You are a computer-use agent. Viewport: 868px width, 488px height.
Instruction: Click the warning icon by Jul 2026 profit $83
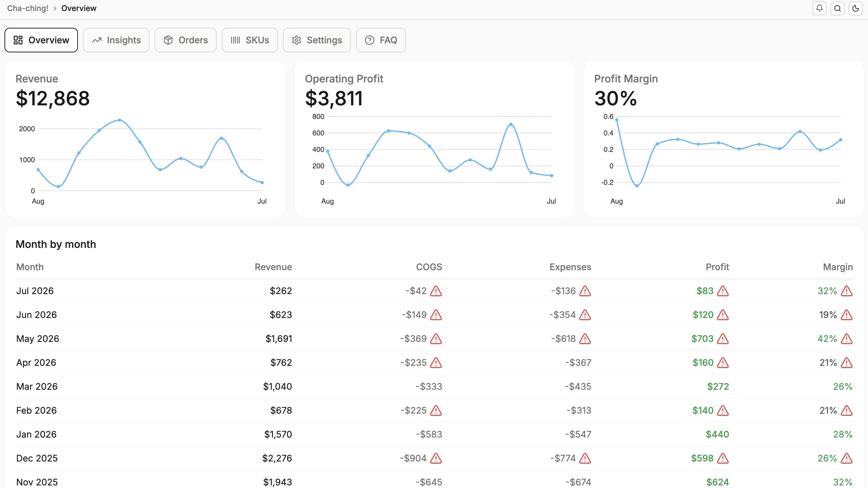(x=723, y=291)
